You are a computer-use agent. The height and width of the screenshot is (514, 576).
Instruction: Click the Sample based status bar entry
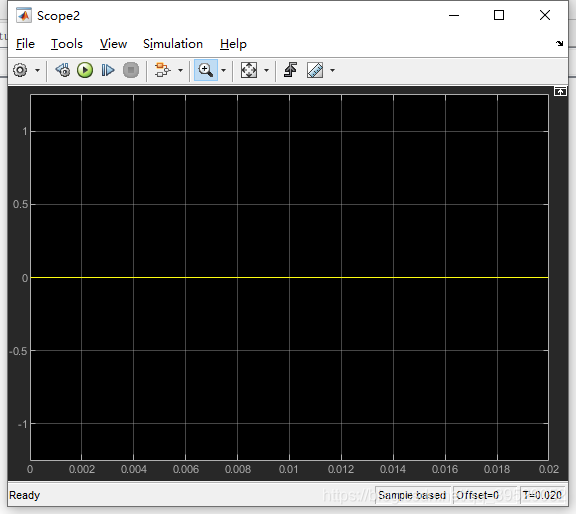(412, 495)
